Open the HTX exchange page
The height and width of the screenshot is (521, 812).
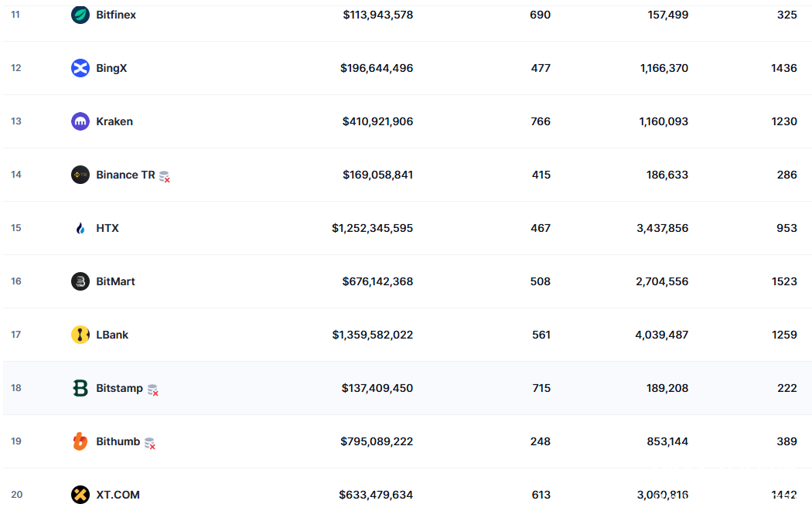click(x=107, y=228)
